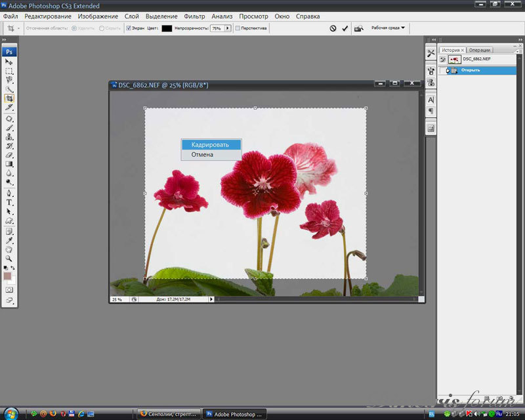Open the Непрозрачность opacity slider arrow
525x420 pixels.
[x=228, y=28]
